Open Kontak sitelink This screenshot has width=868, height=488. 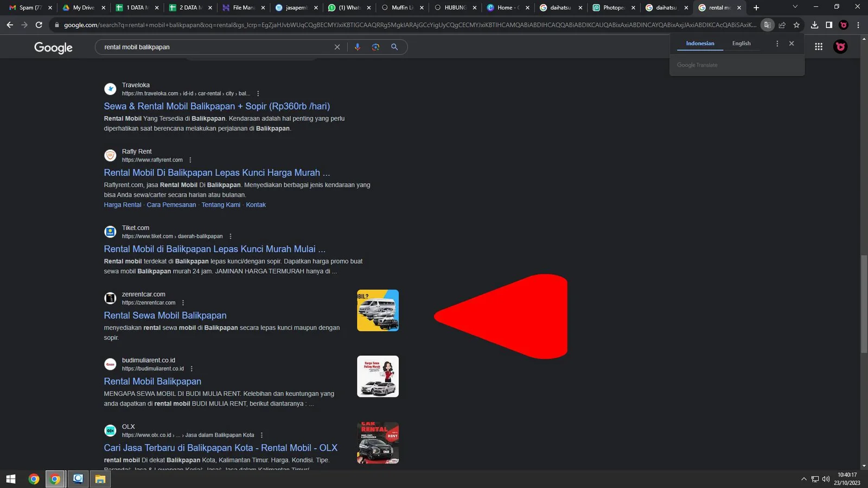[256, 205]
